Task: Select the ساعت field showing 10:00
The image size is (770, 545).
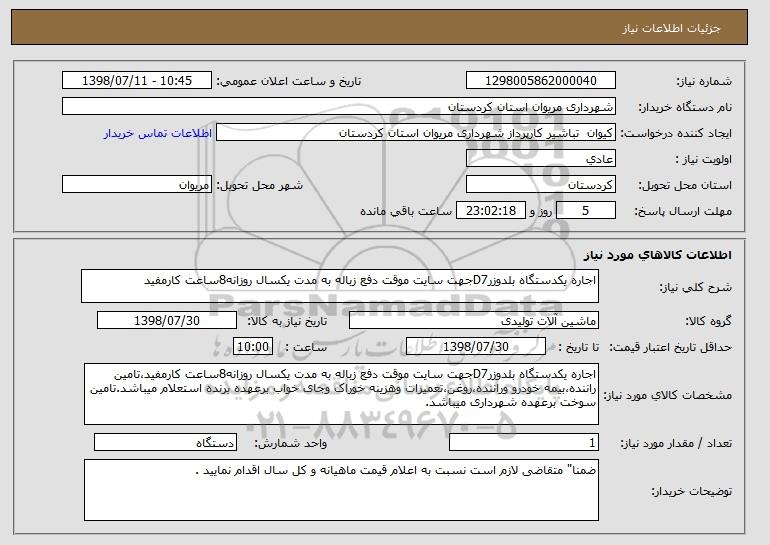Action: [x=253, y=347]
